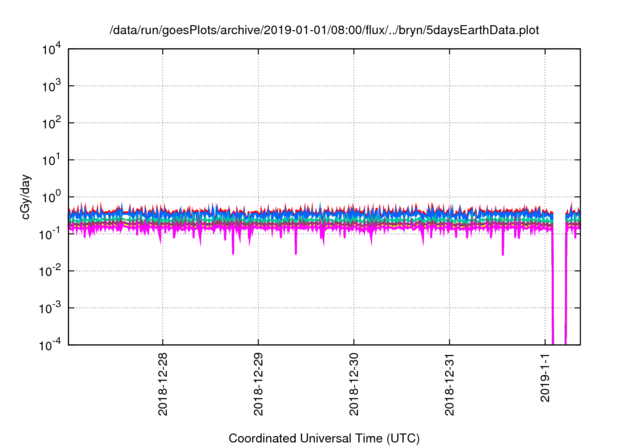Click the 10^4 y-axis tick label
Viewport: 640px width, 448px height.
pyautogui.click(x=51, y=50)
